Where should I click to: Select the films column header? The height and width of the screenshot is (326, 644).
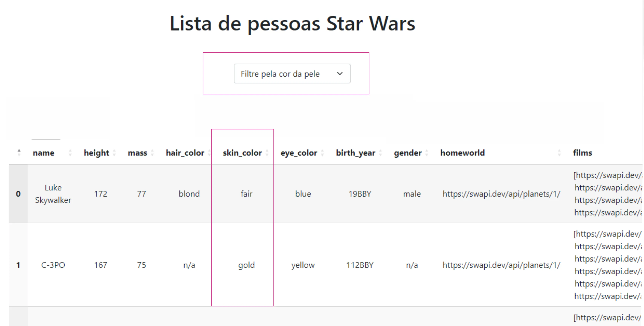click(x=582, y=153)
